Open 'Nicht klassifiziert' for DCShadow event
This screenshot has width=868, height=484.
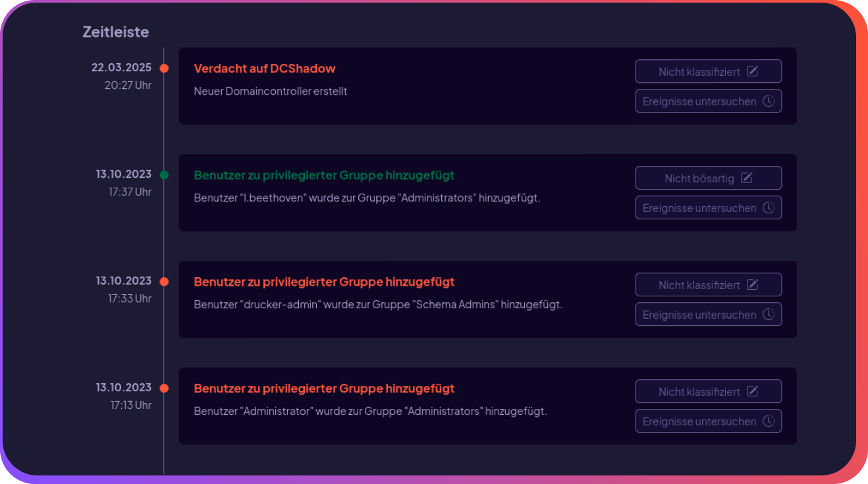point(709,71)
